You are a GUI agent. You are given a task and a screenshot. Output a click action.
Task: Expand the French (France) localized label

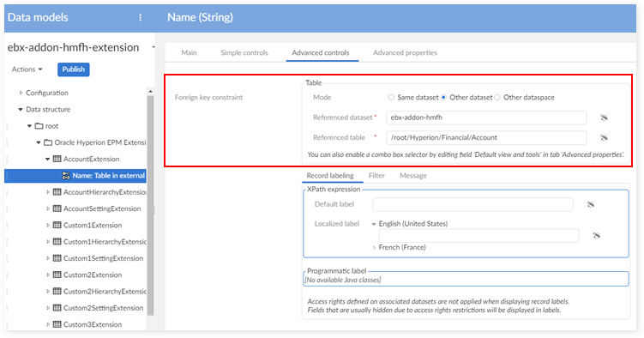point(374,248)
